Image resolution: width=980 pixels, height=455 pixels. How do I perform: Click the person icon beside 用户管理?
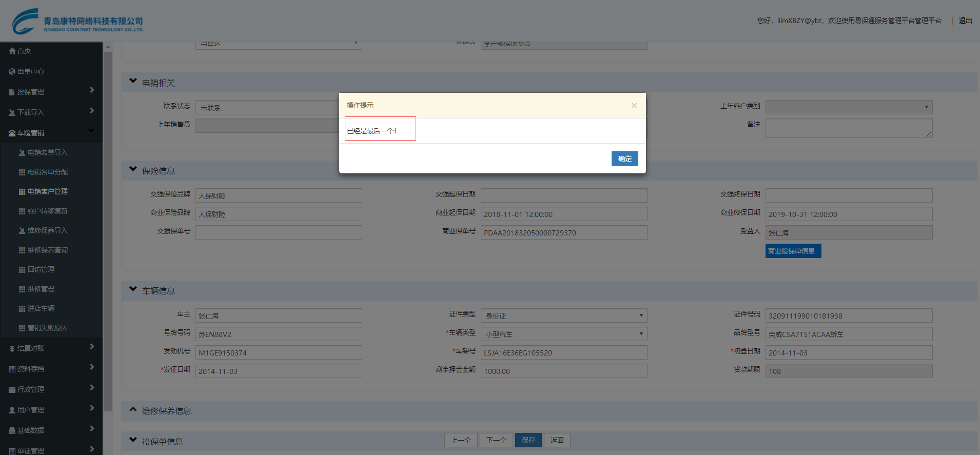12,410
